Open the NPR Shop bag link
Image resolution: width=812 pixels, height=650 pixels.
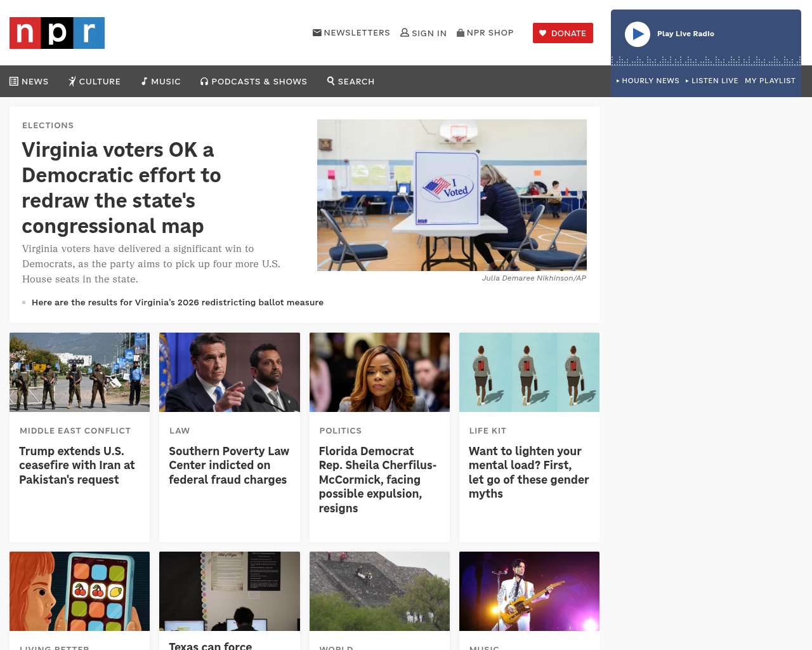[485, 32]
